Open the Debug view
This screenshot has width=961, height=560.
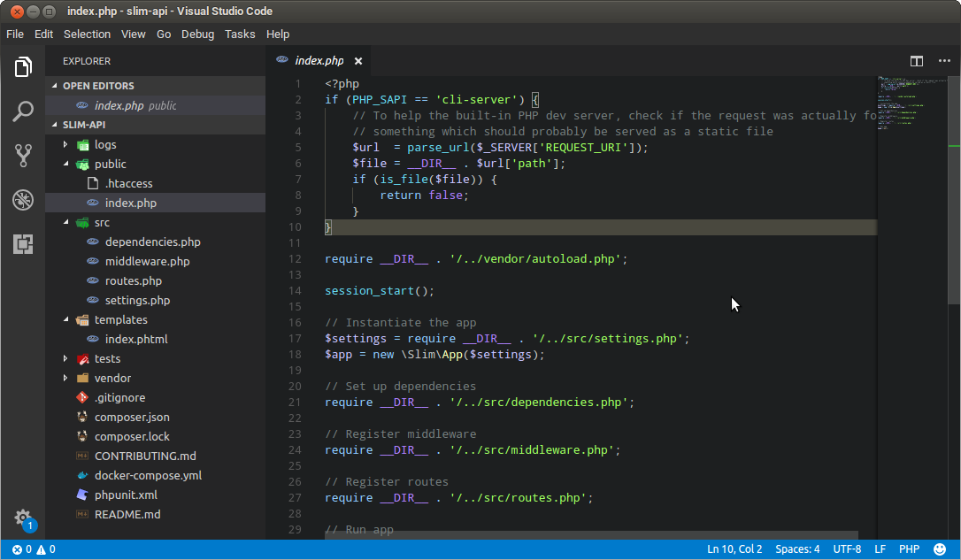pos(22,200)
